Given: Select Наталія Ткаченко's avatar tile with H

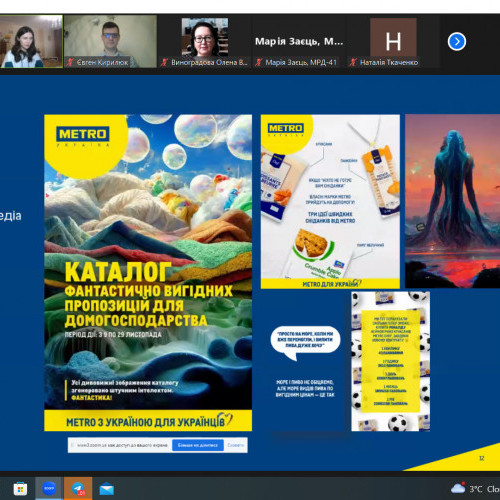Looking at the screenshot, I should pos(393,37).
